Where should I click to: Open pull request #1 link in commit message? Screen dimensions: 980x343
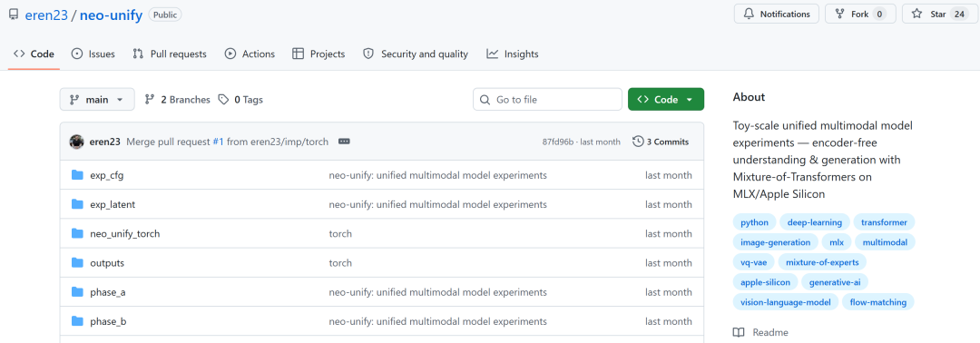[218, 142]
